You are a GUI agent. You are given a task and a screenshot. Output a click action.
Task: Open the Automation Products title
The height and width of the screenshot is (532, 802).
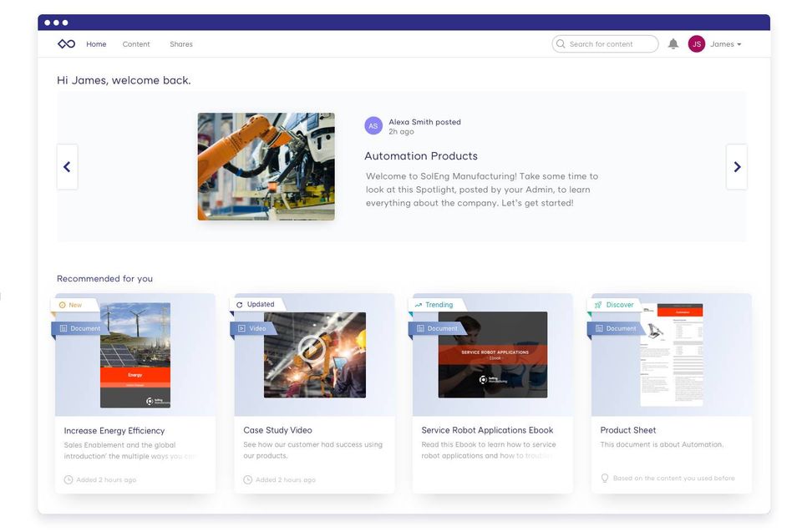(x=421, y=156)
